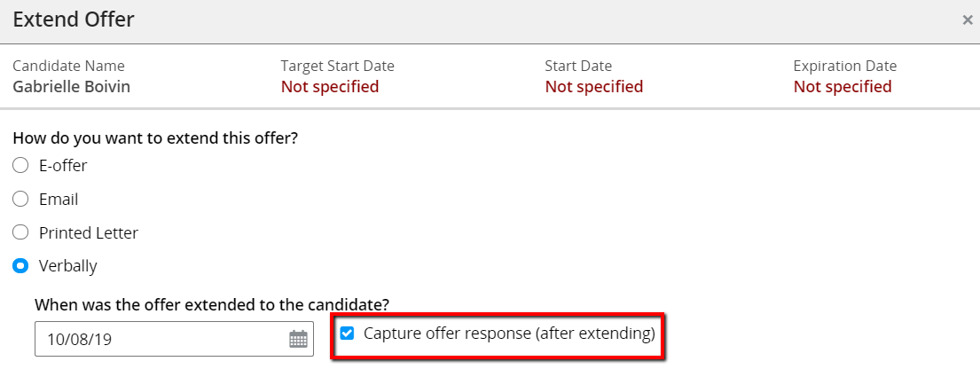The width and height of the screenshot is (980, 377).
Task: Pick the Verbally radio option
Action: [x=20, y=266]
